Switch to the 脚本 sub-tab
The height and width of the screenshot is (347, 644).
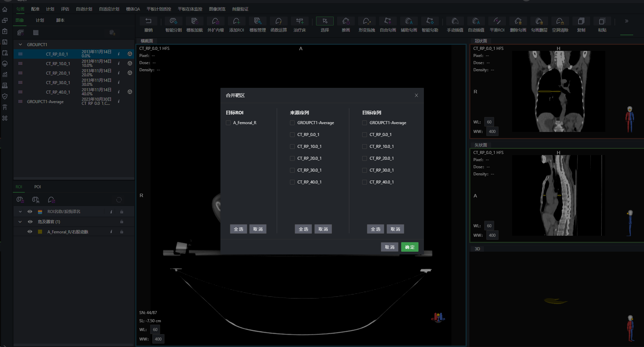pos(60,20)
